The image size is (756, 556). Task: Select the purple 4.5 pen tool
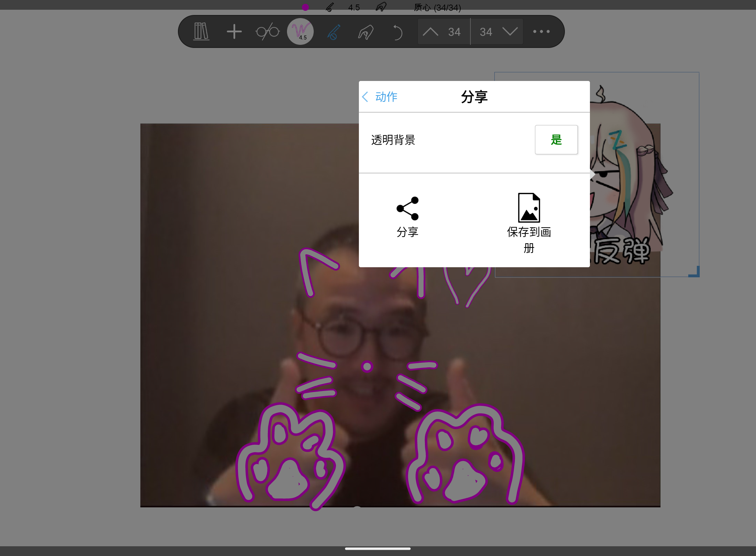(x=301, y=32)
